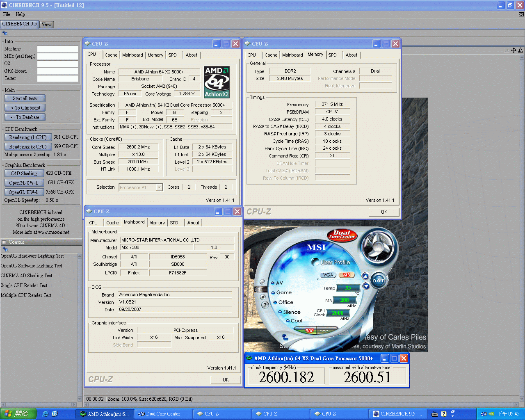Open the Help menu in CINEBENCH
Image resolution: width=525 pixels, height=420 pixels.
[20, 14]
